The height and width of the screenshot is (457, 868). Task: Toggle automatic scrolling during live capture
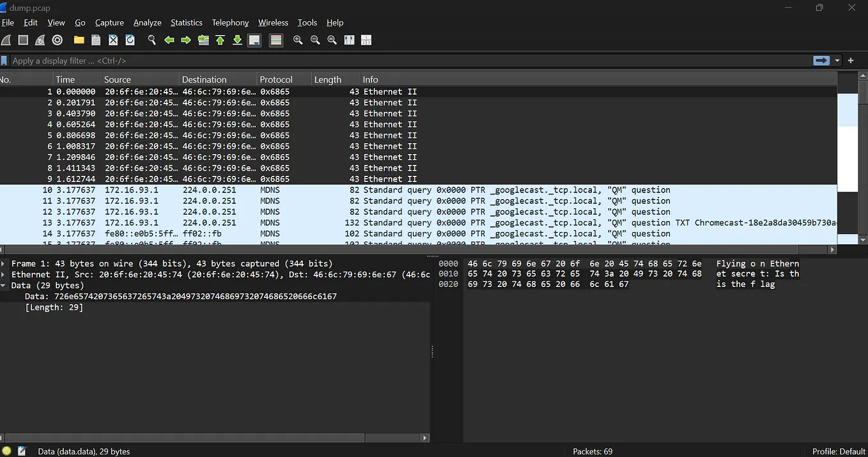coord(254,40)
